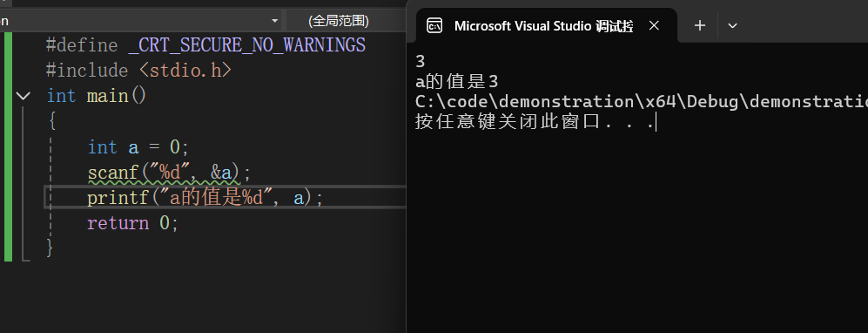Click the 'return 0;' code line

tap(133, 223)
